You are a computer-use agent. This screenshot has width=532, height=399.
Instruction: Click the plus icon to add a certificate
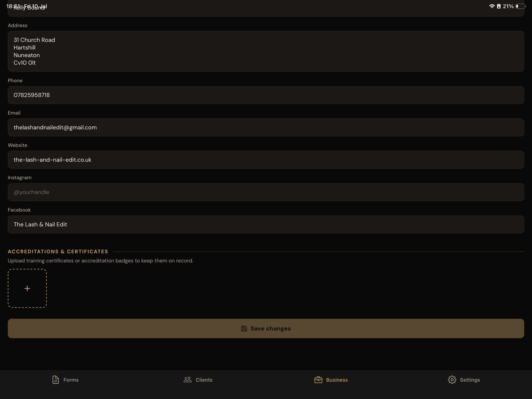(27, 288)
